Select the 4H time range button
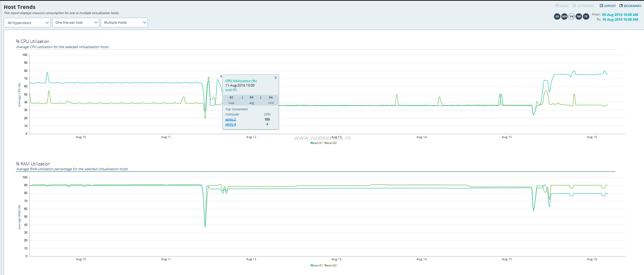This screenshot has height=275, width=644. point(557,16)
